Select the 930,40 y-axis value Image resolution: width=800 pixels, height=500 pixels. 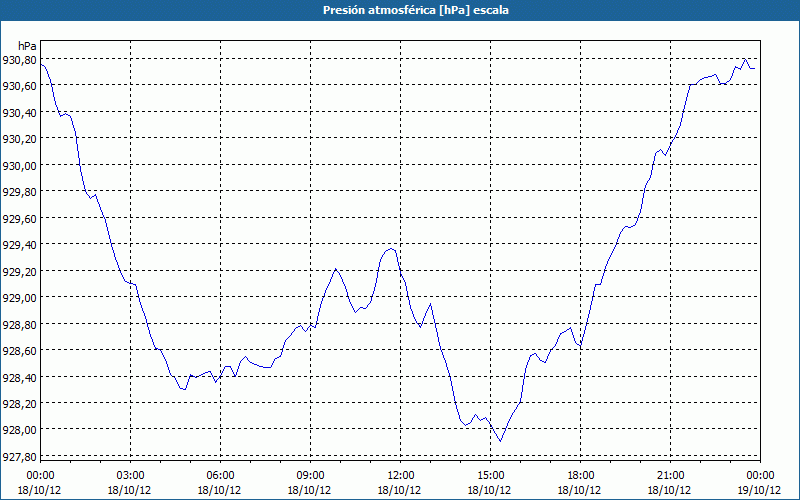click(19, 112)
